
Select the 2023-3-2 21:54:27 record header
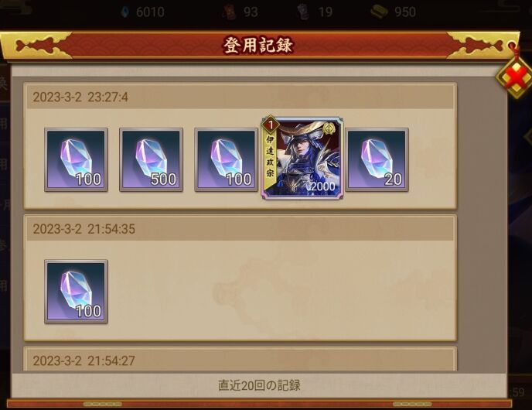click(x=240, y=360)
